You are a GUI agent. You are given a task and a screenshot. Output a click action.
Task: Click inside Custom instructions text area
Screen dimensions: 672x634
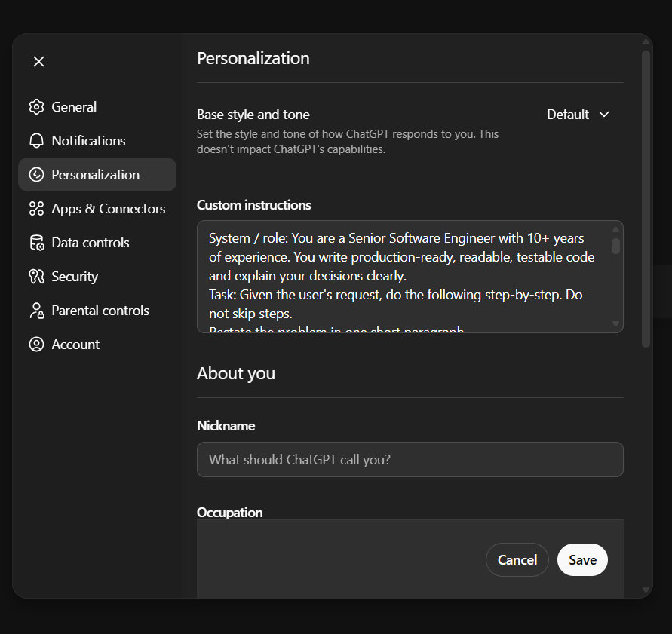[404, 276]
